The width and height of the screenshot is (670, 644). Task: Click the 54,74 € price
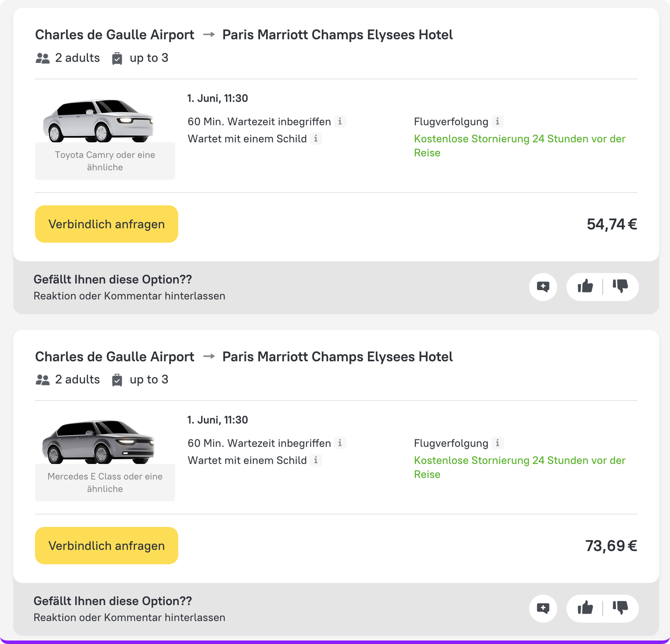(x=611, y=224)
